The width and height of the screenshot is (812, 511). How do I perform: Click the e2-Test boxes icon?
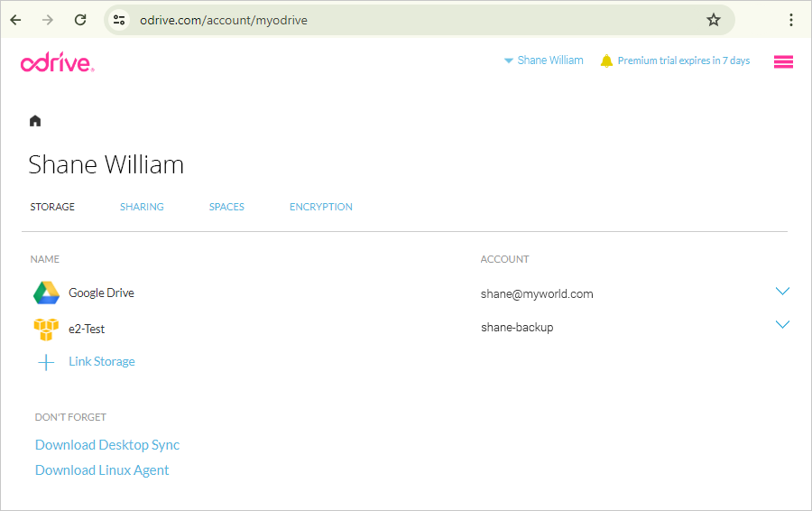pyautogui.click(x=46, y=330)
